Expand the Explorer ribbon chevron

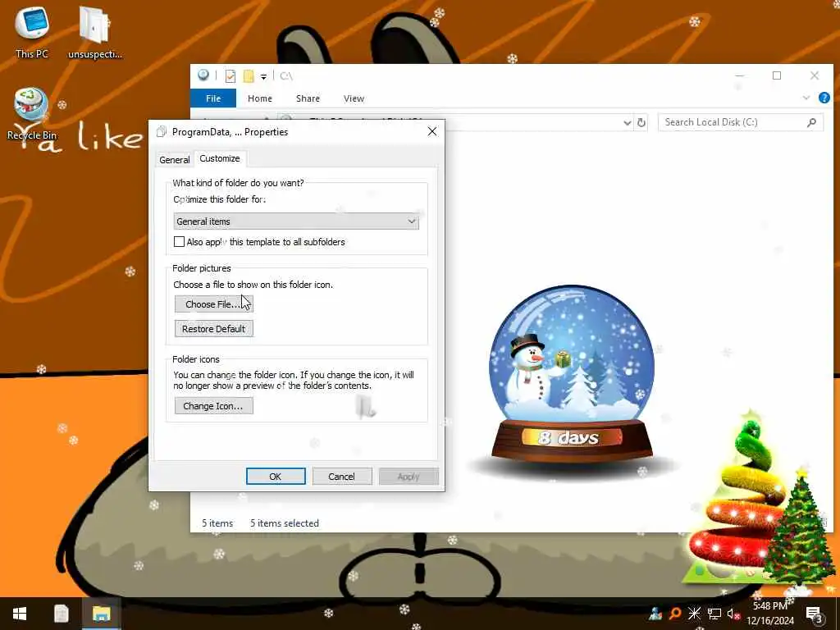[x=806, y=98]
